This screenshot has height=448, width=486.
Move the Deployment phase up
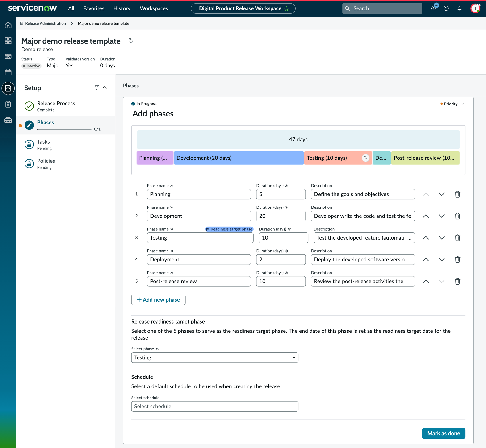coord(426,260)
